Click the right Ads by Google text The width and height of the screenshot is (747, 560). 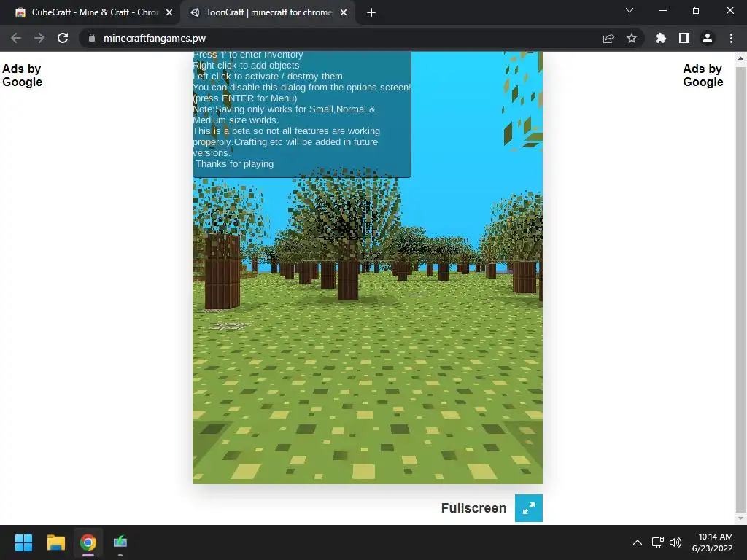703,75
